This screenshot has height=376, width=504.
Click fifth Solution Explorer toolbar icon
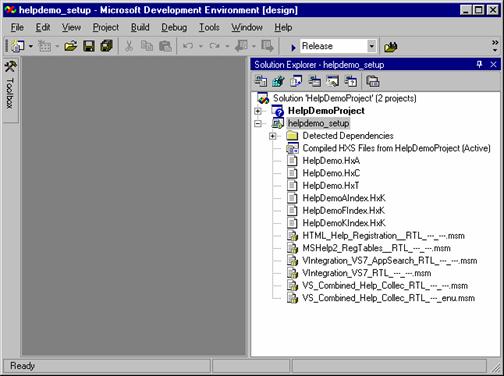coord(332,81)
